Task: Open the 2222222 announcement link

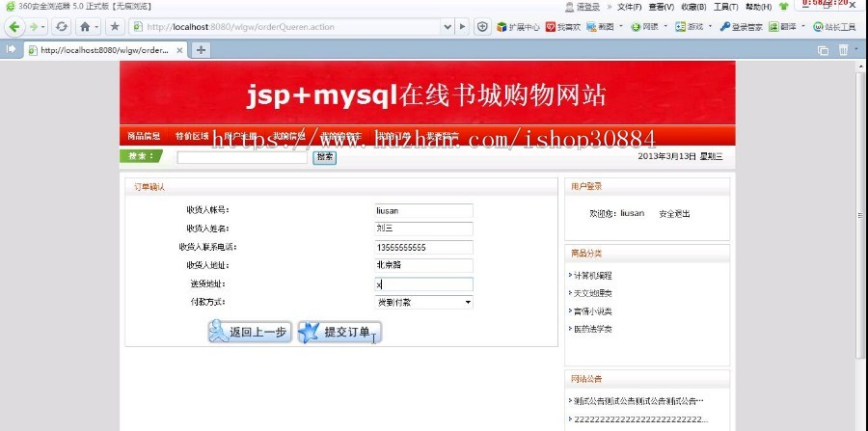Action: (x=641, y=418)
